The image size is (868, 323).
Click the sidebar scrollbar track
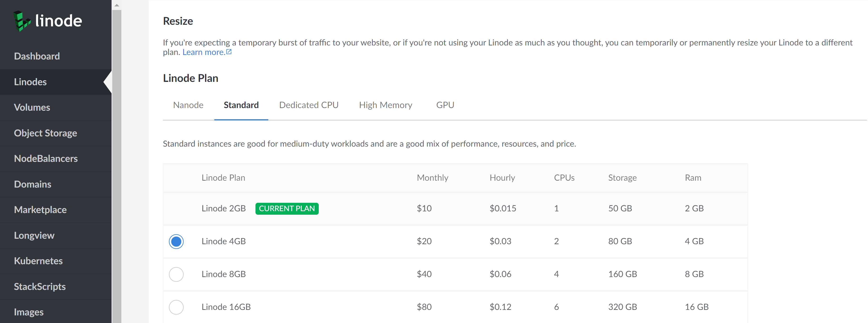click(117, 167)
